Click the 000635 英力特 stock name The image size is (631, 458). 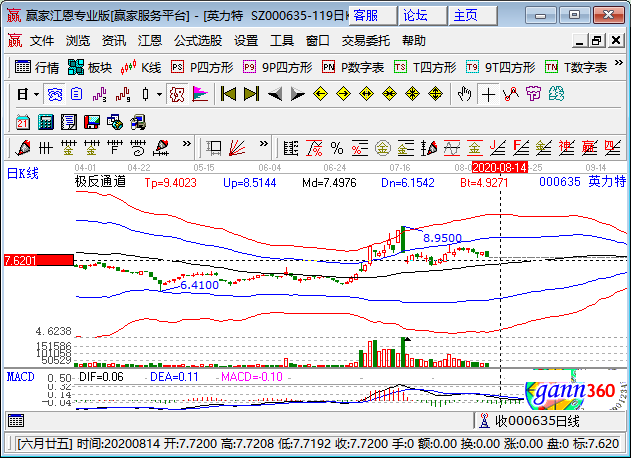[x=583, y=182]
